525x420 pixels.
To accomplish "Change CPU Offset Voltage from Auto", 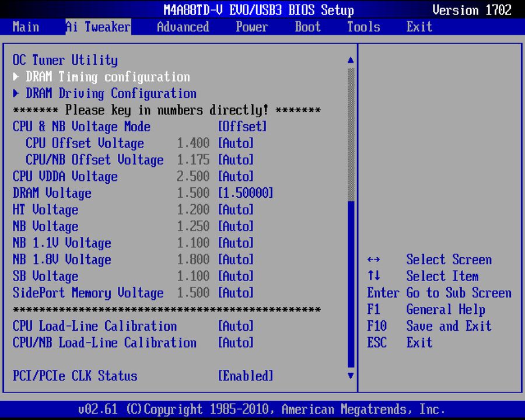I will coord(236,143).
